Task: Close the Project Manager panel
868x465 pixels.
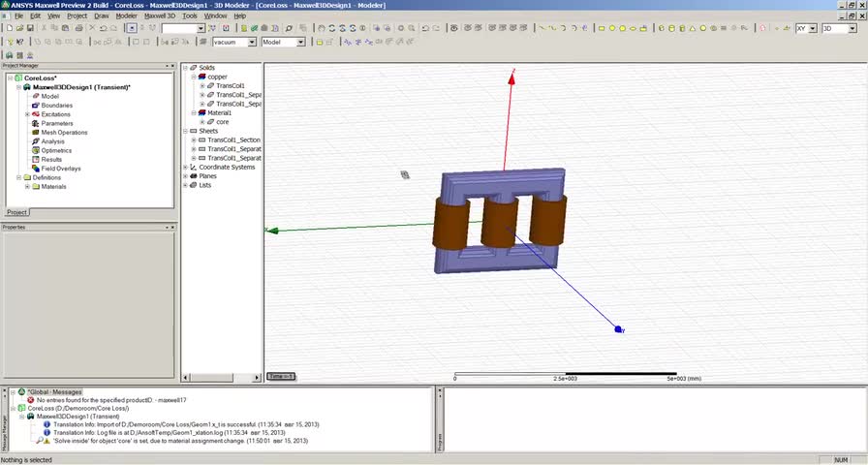Action: 172,66
